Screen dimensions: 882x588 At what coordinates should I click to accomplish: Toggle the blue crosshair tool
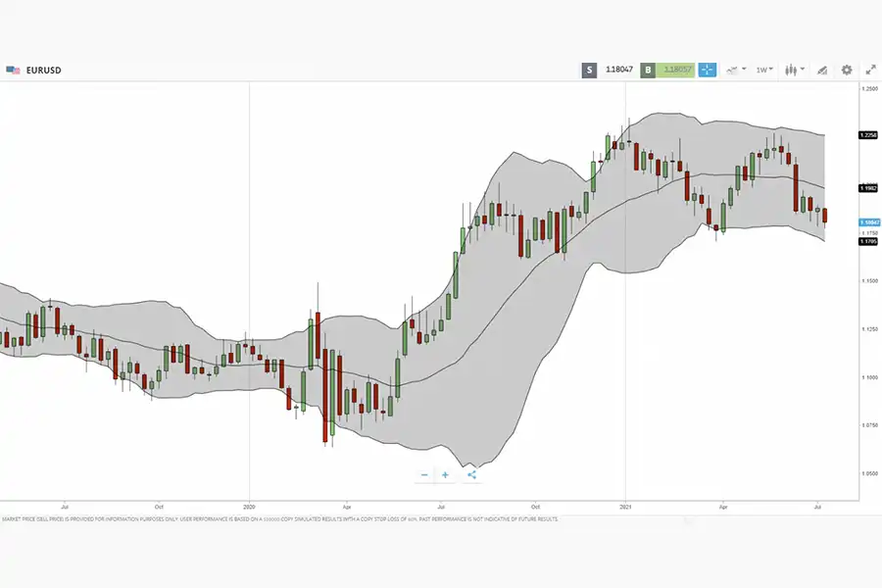(707, 70)
